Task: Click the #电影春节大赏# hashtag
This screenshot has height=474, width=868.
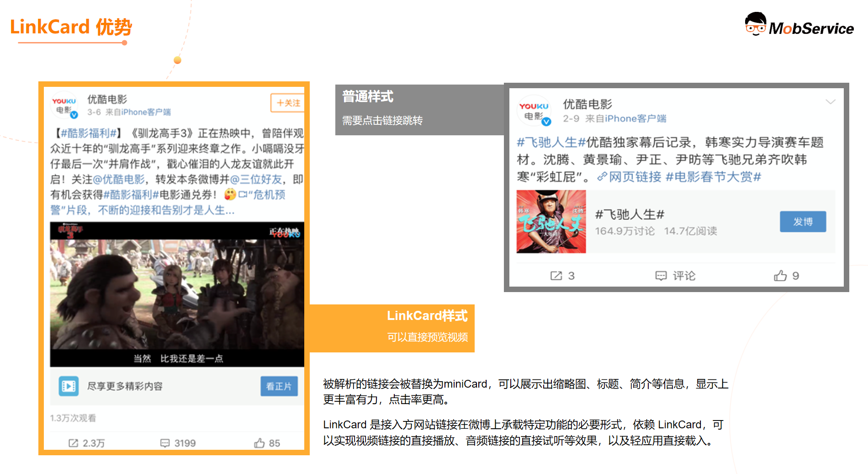Action: click(714, 177)
